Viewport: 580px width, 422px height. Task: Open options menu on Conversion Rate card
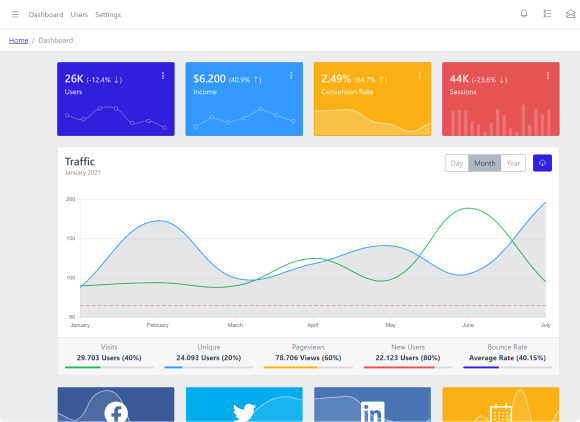(x=419, y=75)
